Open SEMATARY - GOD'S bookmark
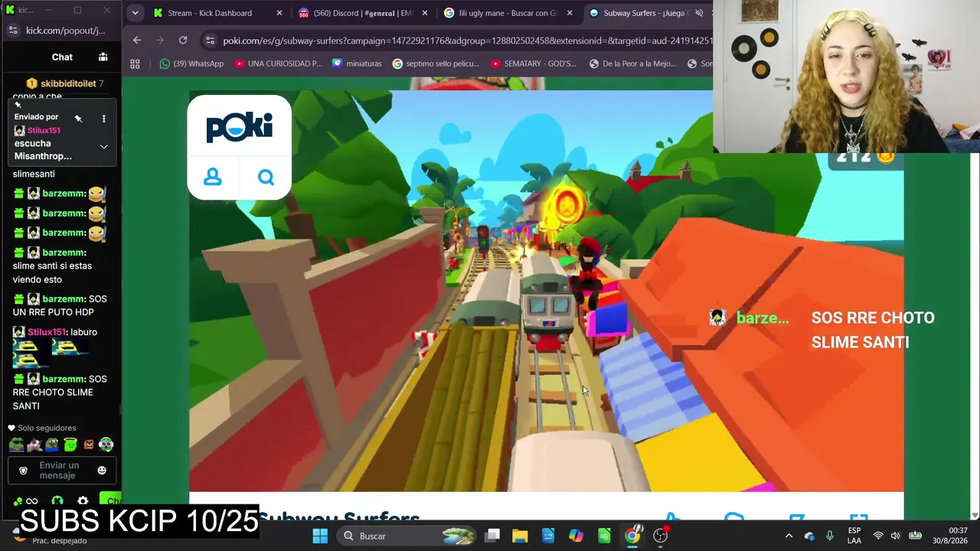Image resolution: width=980 pixels, height=551 pixels. [533, 64]
